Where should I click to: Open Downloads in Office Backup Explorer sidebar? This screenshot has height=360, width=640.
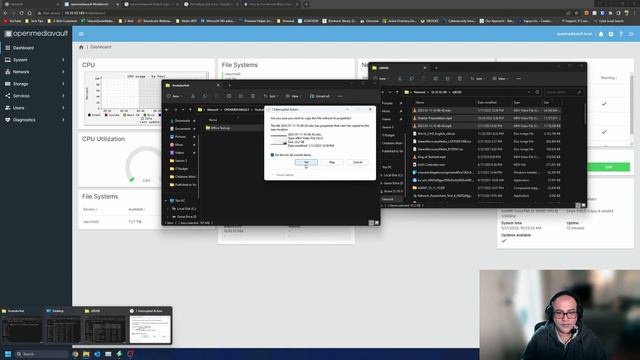point(182,121)
